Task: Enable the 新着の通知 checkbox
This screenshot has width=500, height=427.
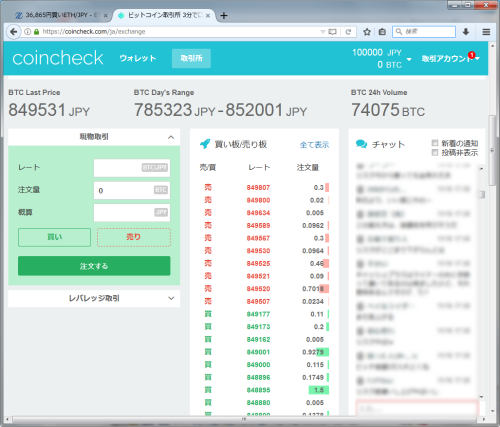Action: coord(435,143)
